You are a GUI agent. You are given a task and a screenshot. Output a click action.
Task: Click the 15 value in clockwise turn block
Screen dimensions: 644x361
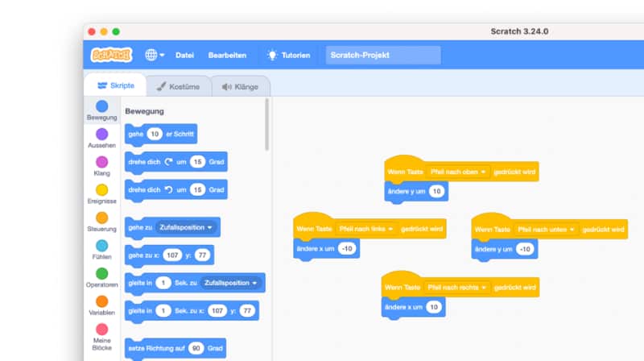click(197, 162)
